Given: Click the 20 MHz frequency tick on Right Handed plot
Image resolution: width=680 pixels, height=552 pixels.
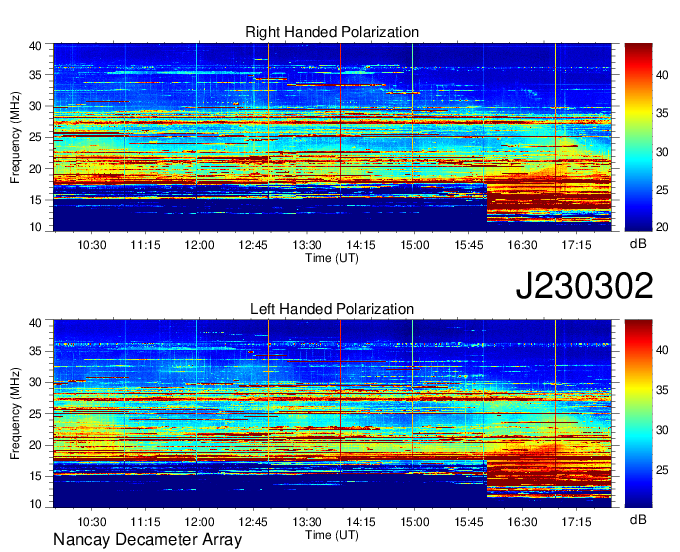Looking at the screenshot, I should (x=36, y=169).
